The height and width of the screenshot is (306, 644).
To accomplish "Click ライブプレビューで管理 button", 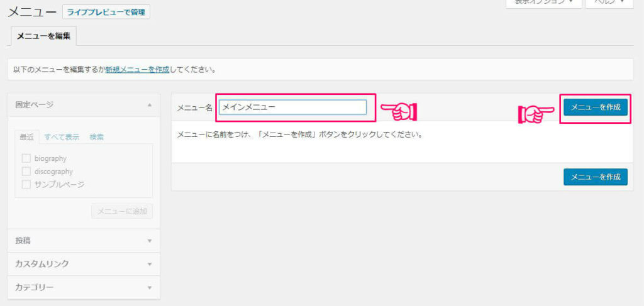I will (x=106, y=12).
